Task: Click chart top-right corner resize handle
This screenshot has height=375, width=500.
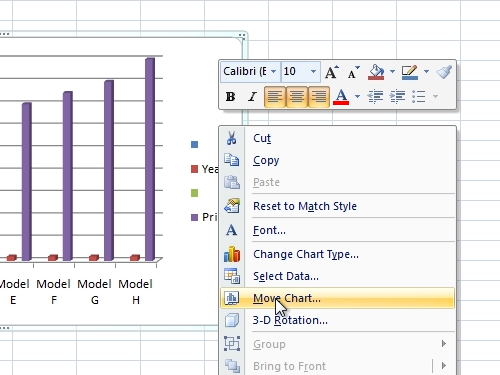Action: 243,36
